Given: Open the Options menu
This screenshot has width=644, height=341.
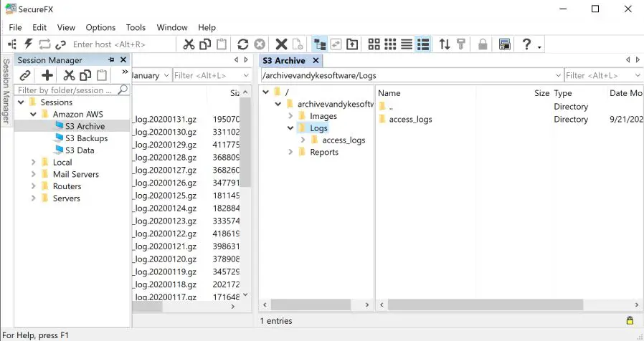Looking at the screenshot, I should coord(100,27).
